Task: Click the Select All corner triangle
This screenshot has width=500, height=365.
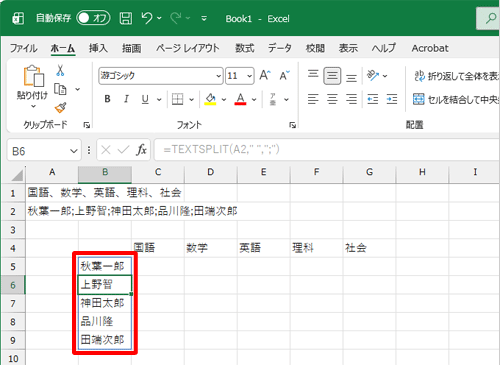Action: click(x=17, y=174)
